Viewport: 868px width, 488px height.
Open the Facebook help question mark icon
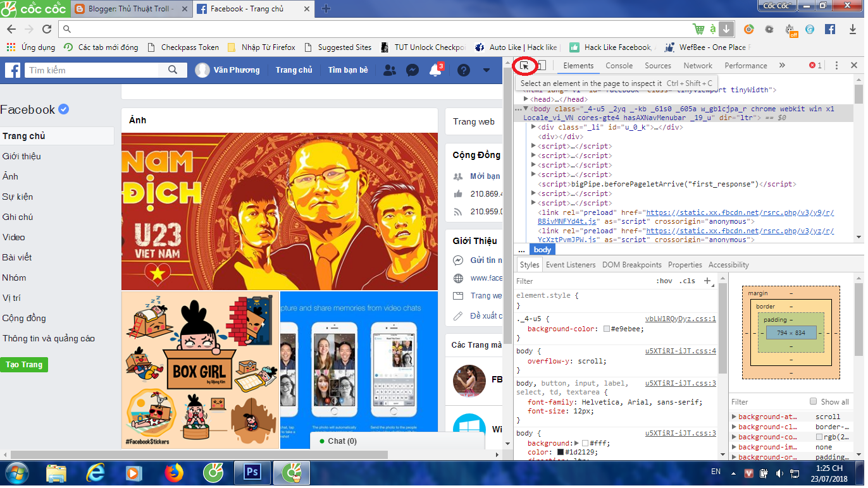click(464, 70)
